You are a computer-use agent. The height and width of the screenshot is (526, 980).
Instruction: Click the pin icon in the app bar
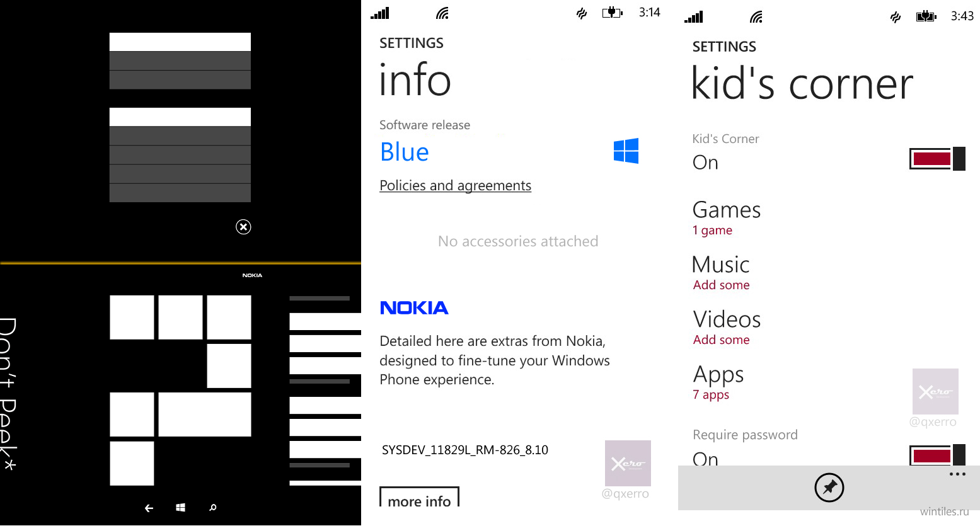[x=829, y=488]
